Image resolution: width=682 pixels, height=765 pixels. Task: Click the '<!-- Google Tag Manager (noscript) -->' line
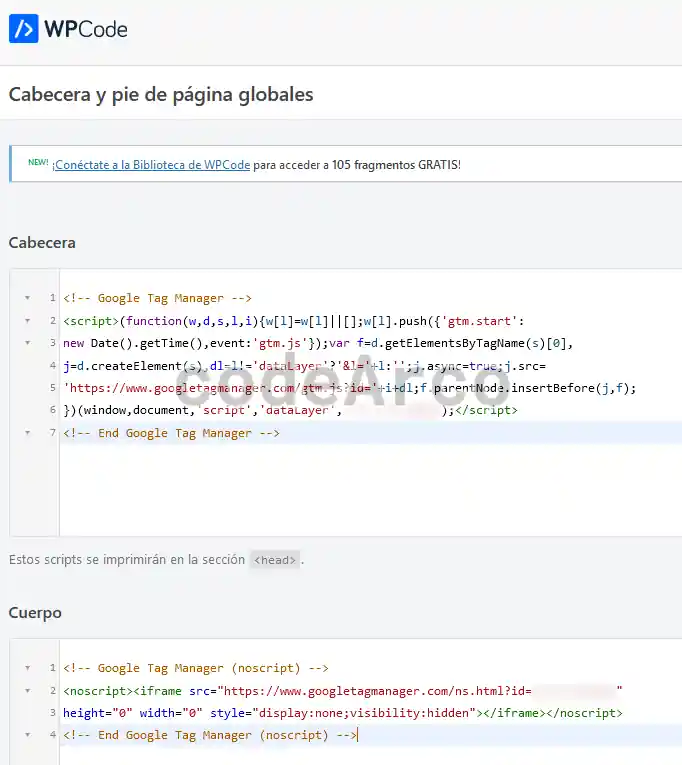click(x=196, y=668)
